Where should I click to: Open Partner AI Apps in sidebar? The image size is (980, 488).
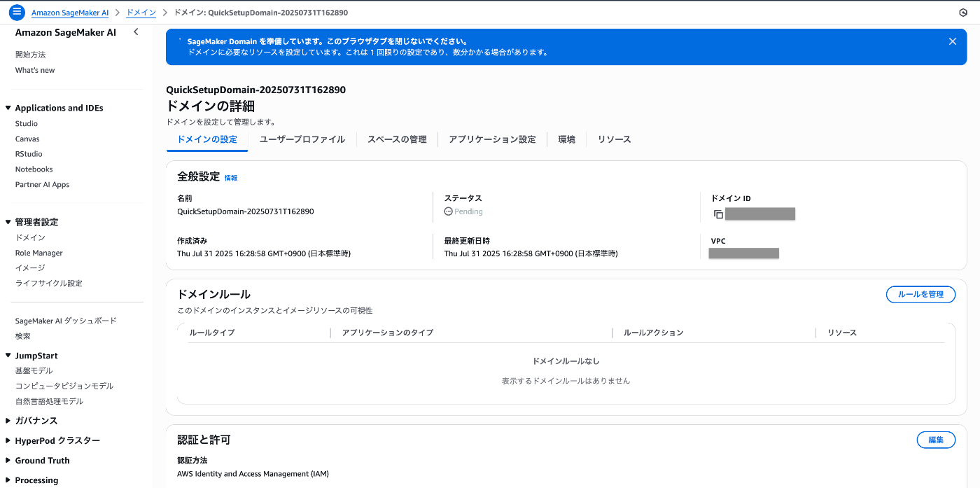coord(43,185)
